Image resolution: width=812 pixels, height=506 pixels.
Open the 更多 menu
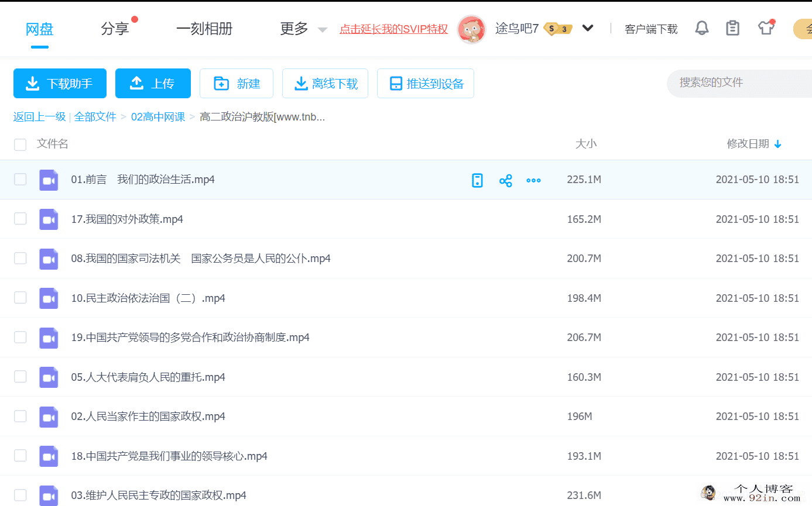click(x=294, y=29)
